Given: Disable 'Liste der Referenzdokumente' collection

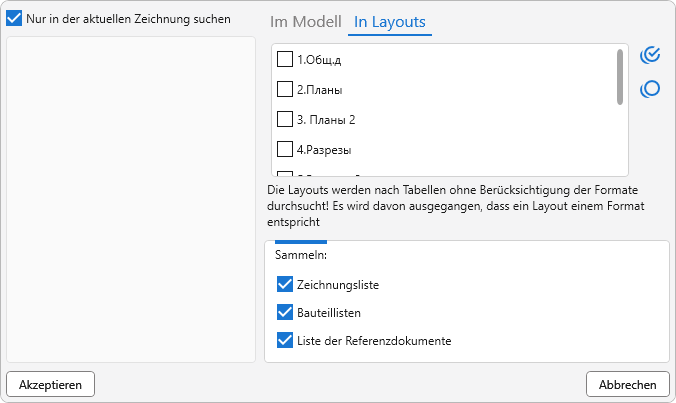Looking at the screenshot, I should [285, 341].
